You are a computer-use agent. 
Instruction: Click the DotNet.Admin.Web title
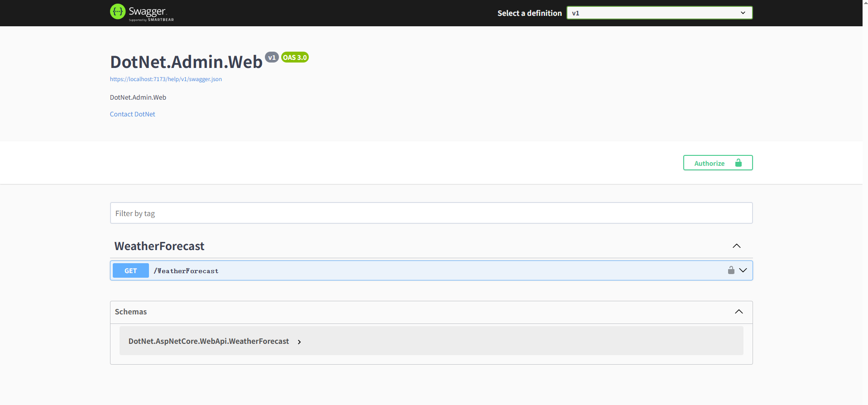coord(186,62)
